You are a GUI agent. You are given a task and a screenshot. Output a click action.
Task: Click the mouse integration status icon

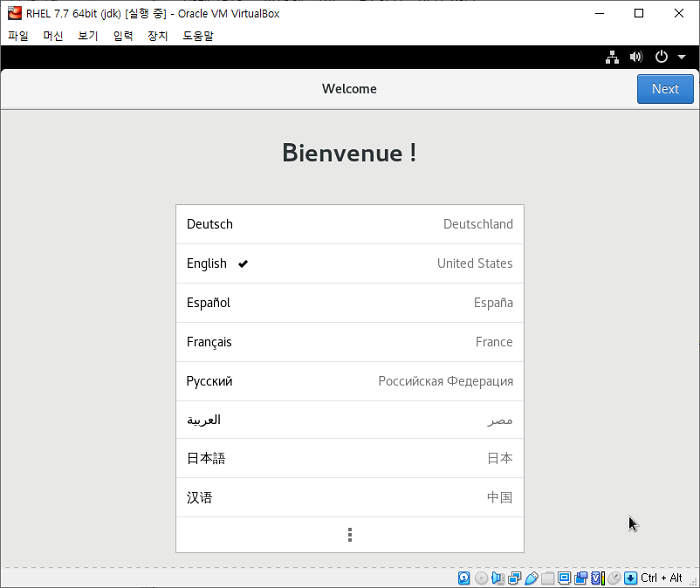(614, 578)
